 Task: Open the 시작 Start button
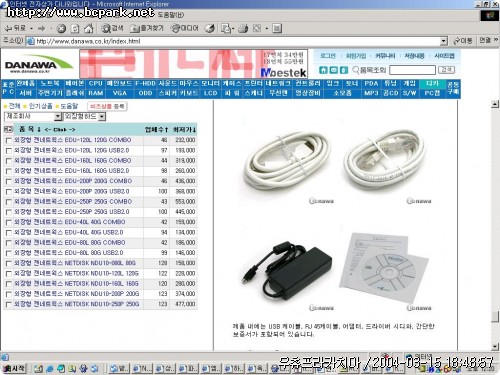tap(14, 368)
